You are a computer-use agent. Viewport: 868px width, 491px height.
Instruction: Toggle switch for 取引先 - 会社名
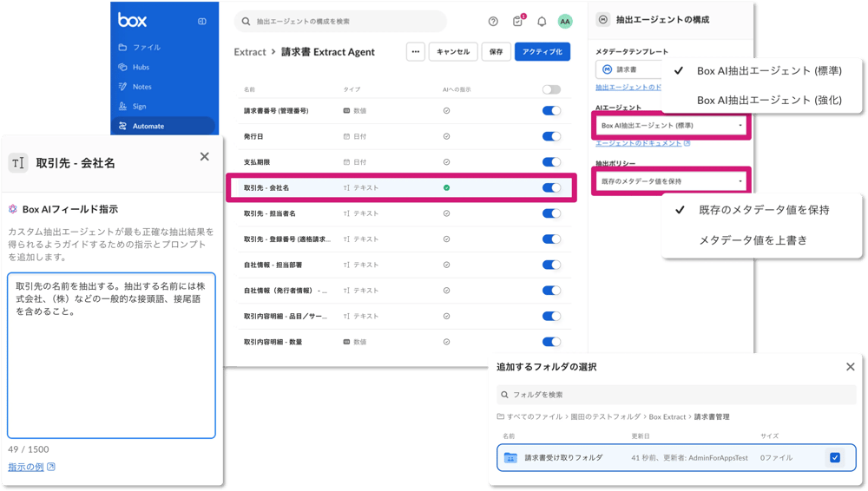point(551,187)
